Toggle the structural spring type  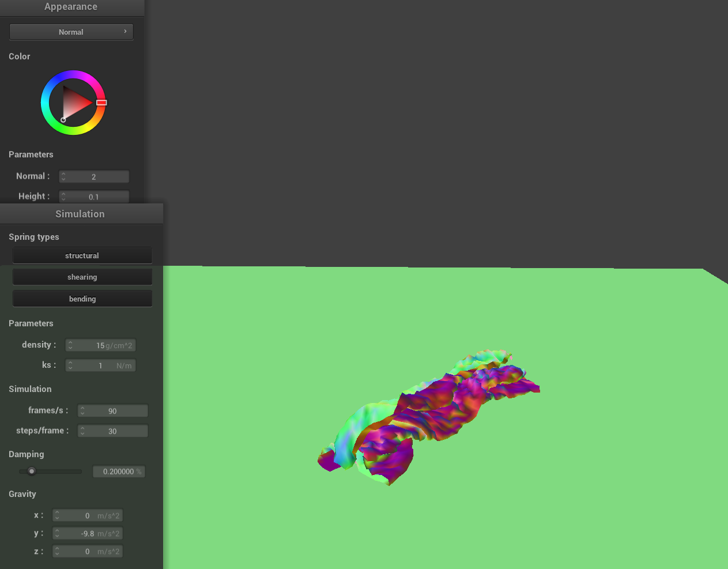coord(82,255)
